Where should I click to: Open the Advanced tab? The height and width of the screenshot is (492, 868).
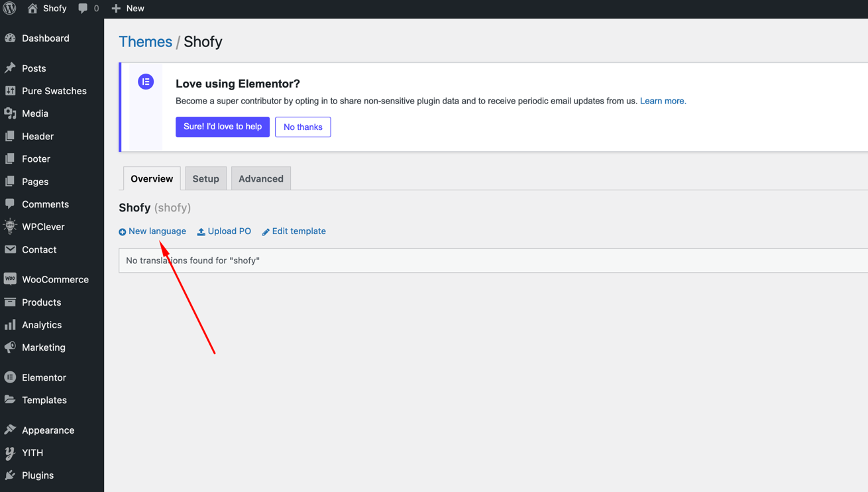pyautogui.click(x=260, y=179)
